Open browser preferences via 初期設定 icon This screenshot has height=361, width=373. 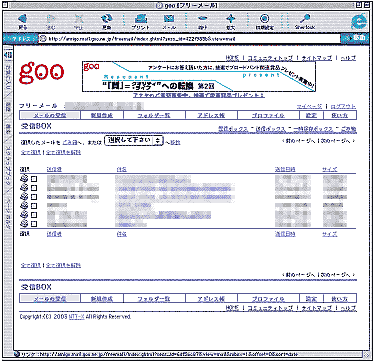(265, 21)
